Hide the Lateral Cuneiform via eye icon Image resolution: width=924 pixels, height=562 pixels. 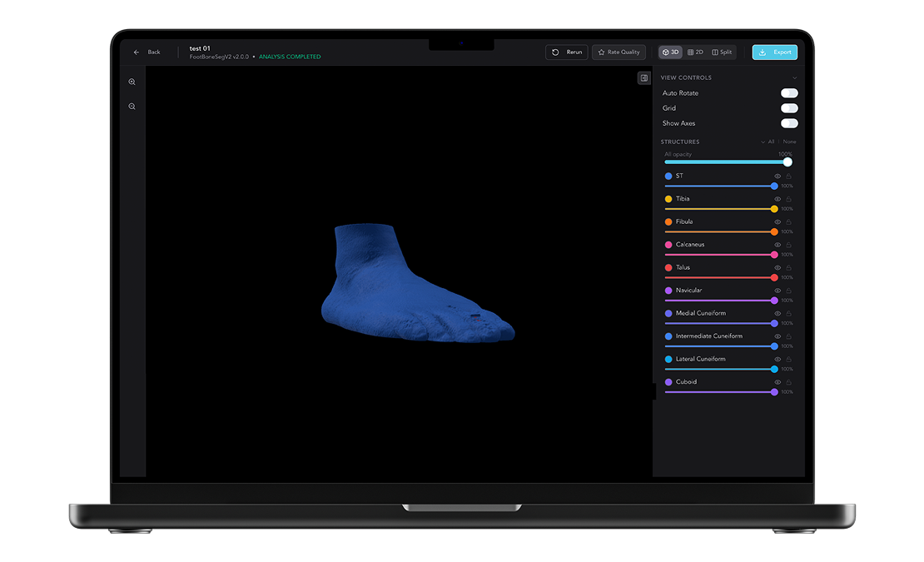[x=777, y=360]
